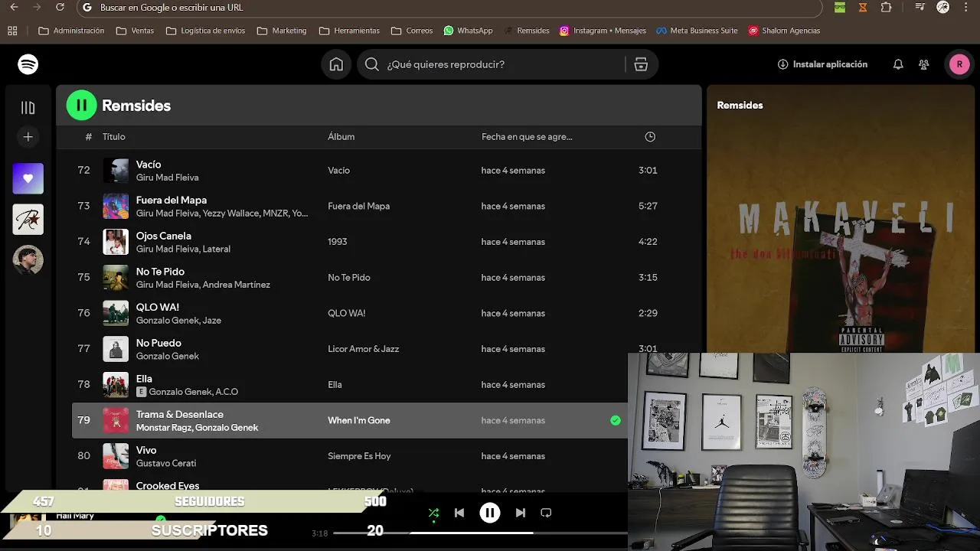Select the song Vivo
The height and width of the screenshot is (551, 980).
point(146,450)
